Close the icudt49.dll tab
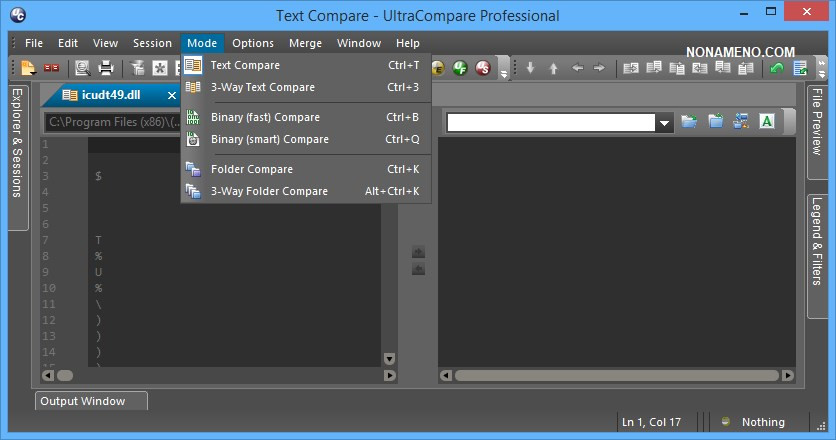836x440 pixels. [x=172, y=95]
